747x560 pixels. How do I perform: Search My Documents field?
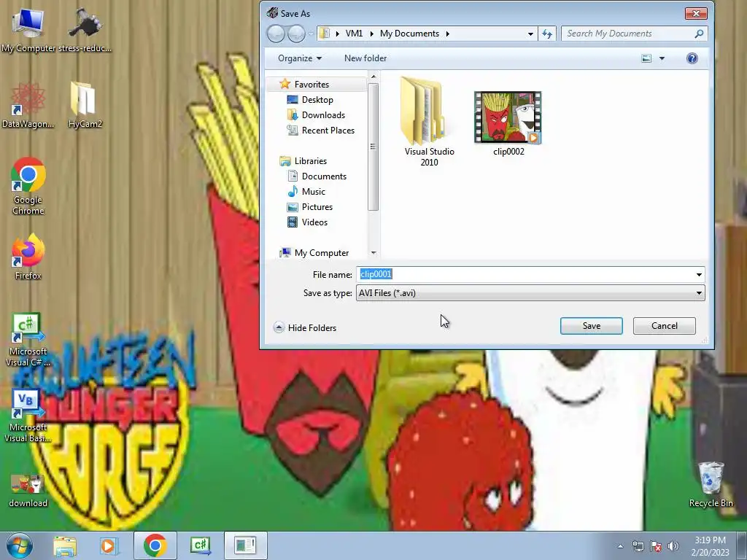634,34
